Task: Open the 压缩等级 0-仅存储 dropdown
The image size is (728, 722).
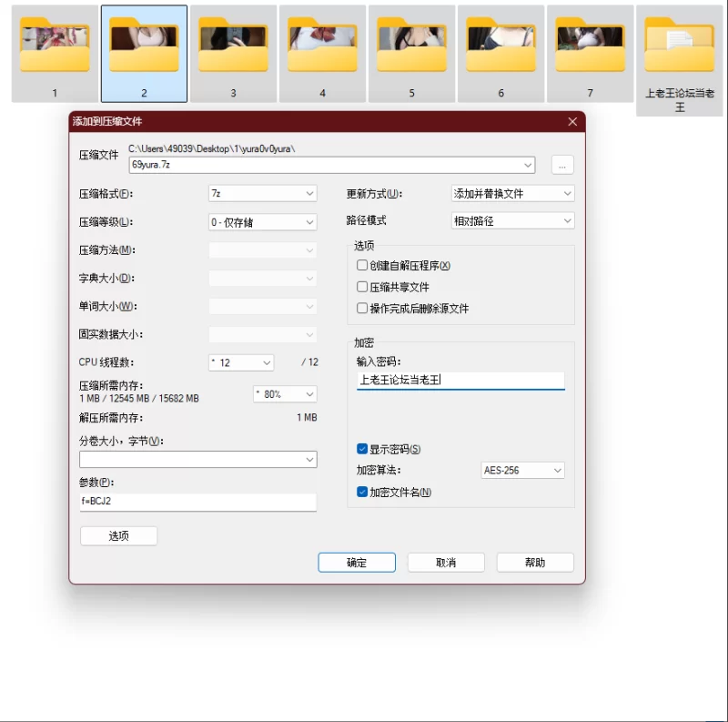Action: 263,222
